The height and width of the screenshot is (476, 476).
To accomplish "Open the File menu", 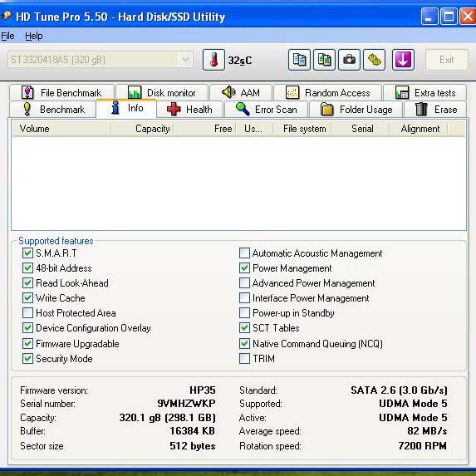I will (x=7, y=36).
